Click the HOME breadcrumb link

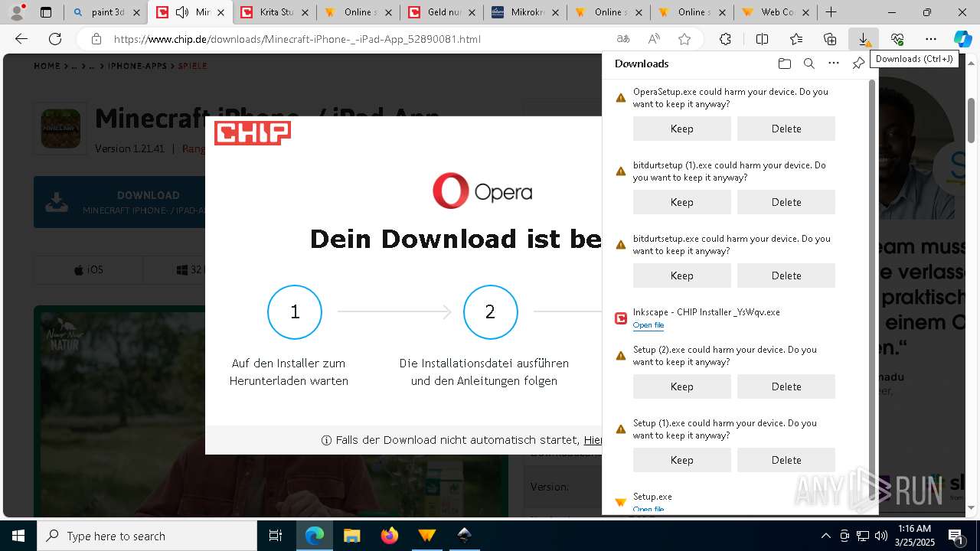[x=47, y=66]
